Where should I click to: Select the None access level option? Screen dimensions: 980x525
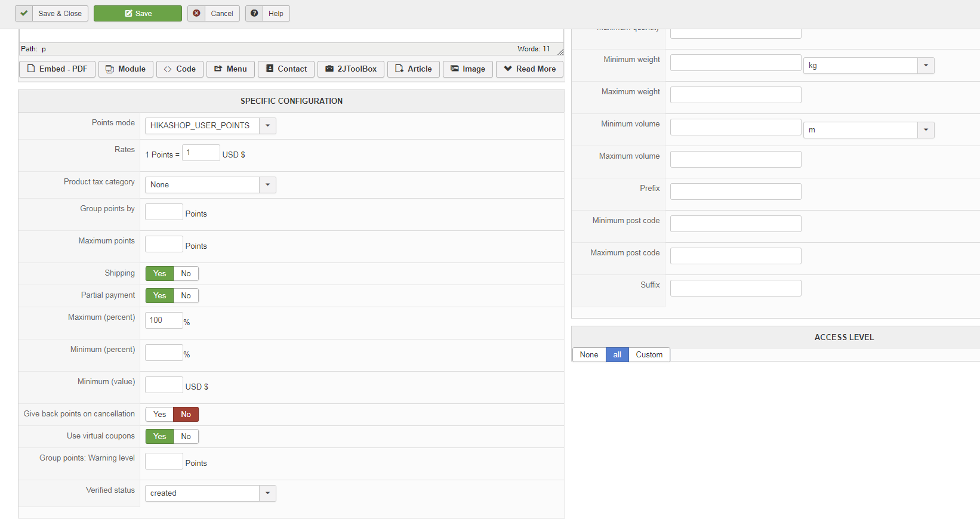click(588, 355)
